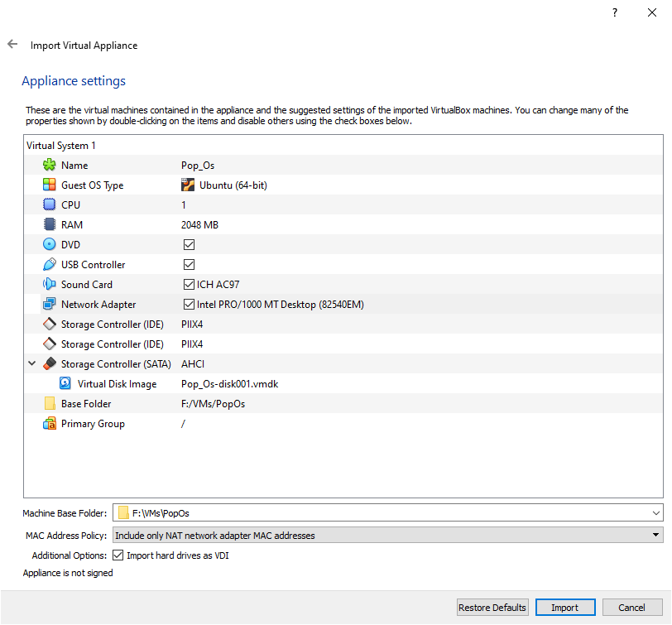The image size is (672, 625).
Task: Select the F:/VMs/PopOs base folder value
Action: (x=213, y=404)
